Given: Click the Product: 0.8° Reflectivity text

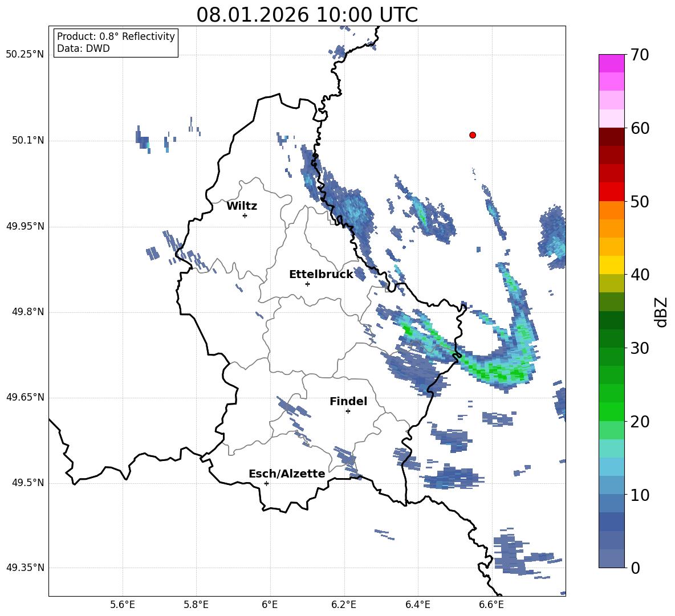Looking at the screenshot, I should 116,36.
